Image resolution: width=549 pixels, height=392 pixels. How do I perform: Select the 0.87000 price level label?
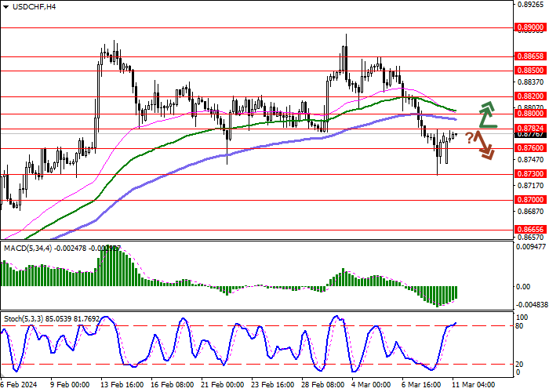pyautogui.click(x=531, y=200)
